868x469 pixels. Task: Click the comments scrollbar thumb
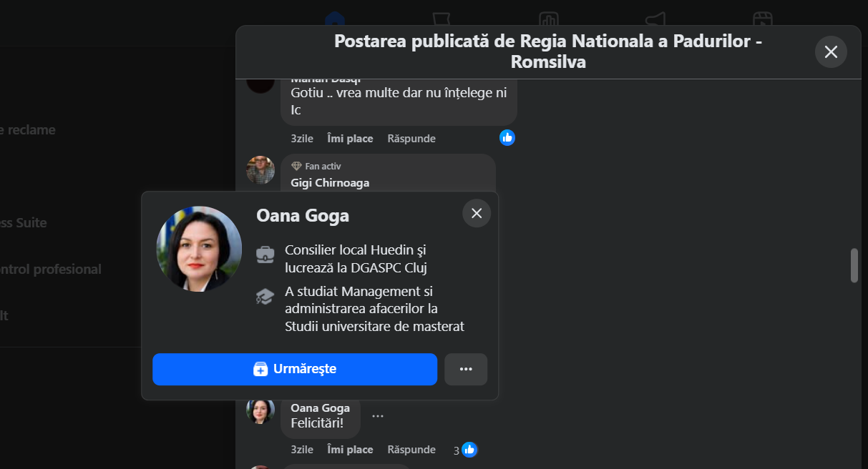854,265
